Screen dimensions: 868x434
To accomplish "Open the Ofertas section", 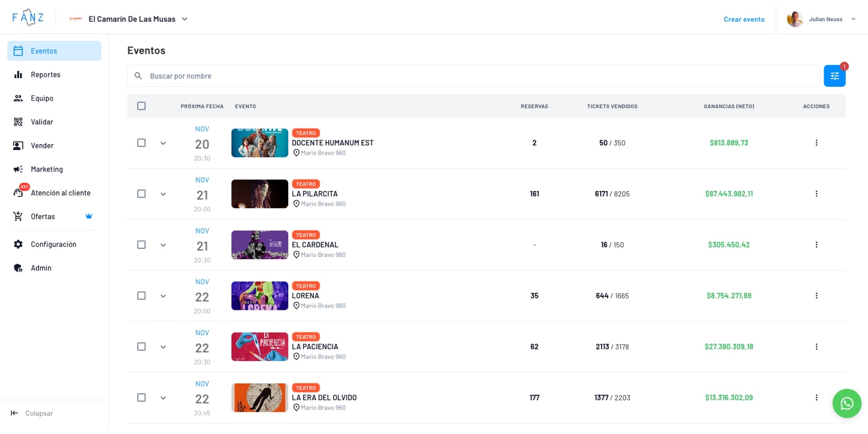I will 43,216.
